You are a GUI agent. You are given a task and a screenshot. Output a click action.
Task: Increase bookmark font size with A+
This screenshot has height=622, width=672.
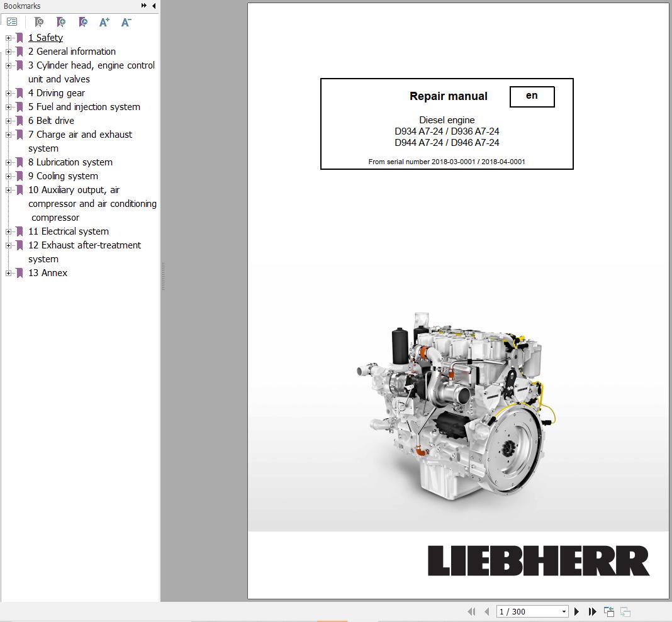coord(104,22)
